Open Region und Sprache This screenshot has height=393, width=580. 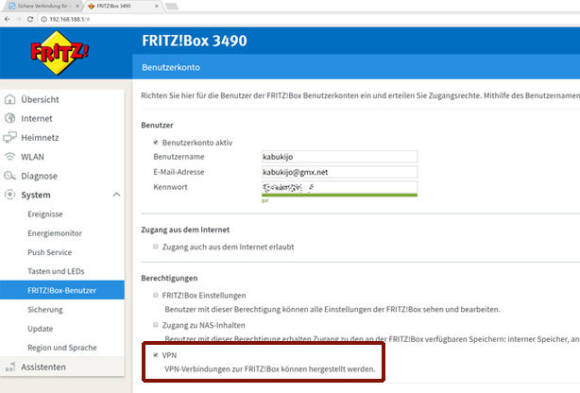point(62,348)
